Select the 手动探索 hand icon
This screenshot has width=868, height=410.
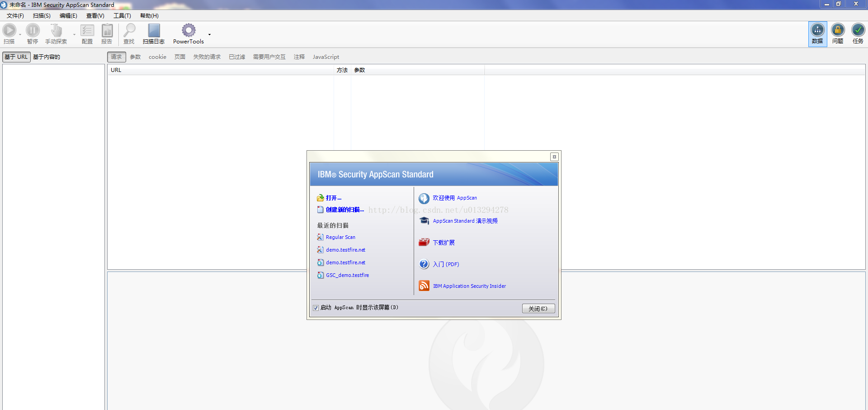point(56,31)
